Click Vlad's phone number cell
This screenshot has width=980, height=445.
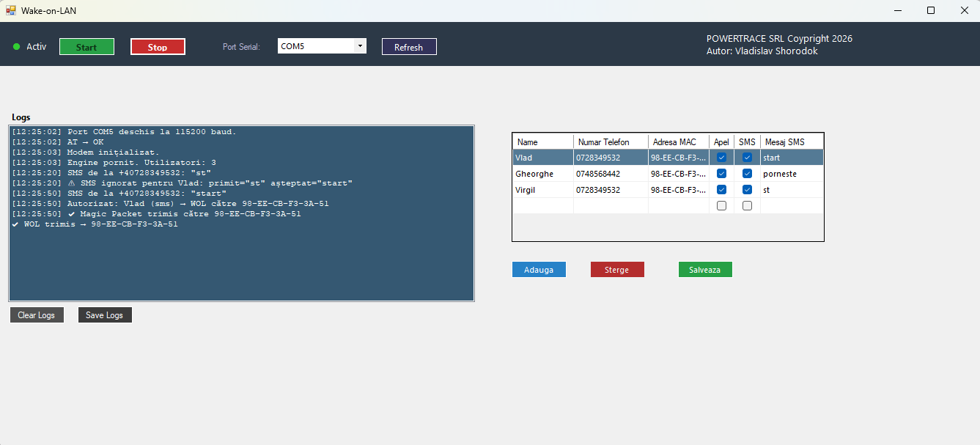tap(611, 158)
